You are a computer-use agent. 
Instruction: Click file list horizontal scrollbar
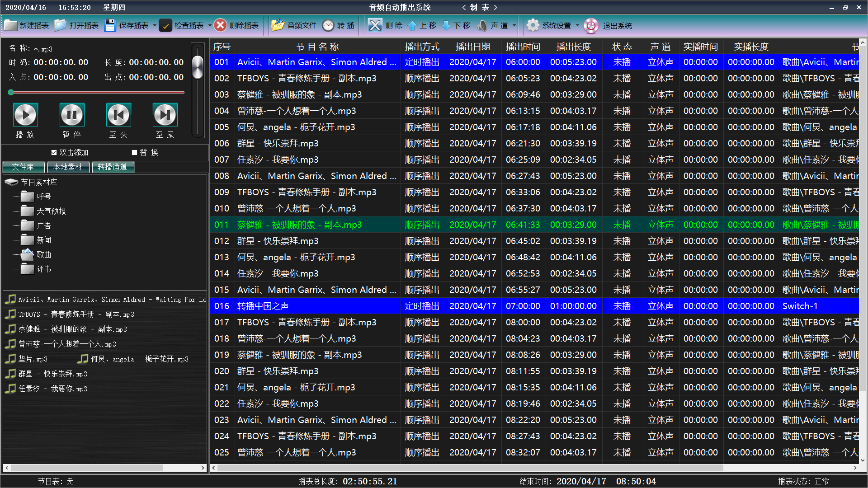coord(87,468)
